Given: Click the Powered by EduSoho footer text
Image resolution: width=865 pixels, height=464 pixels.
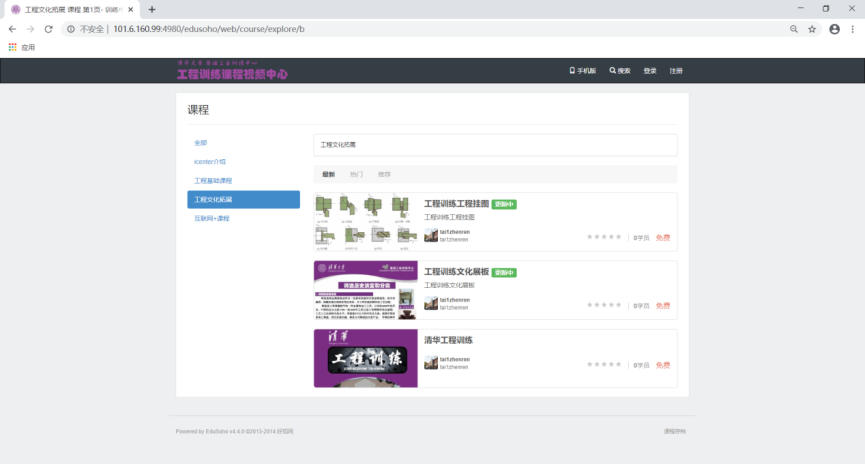Looking at the screenshot, I should coord(234,431).
